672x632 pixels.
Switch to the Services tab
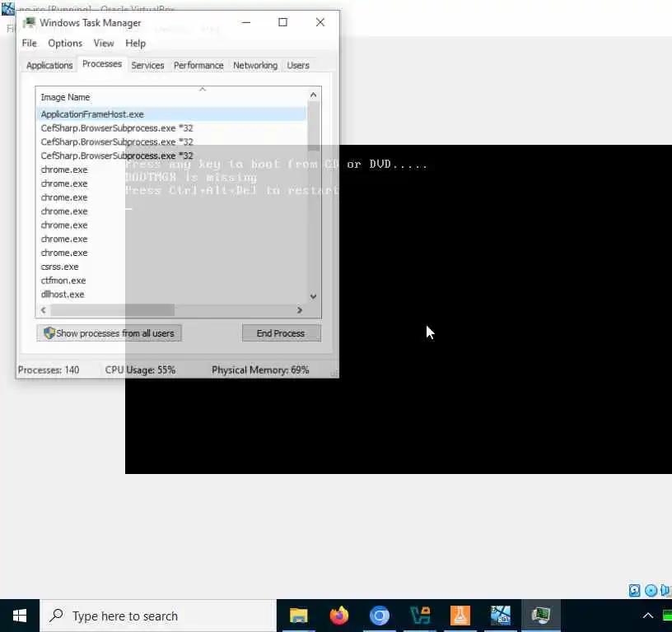coord(147,66)
